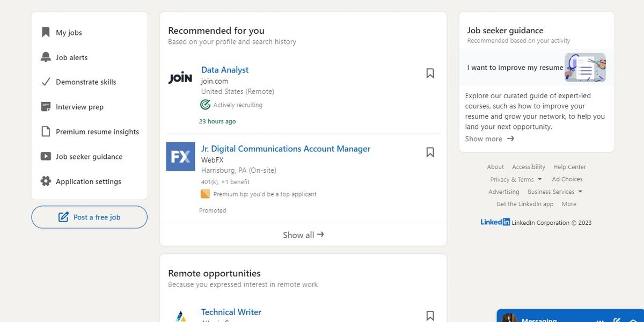644x322 pixels.
Task: Click the WebFX company logo
Action: 180,157
